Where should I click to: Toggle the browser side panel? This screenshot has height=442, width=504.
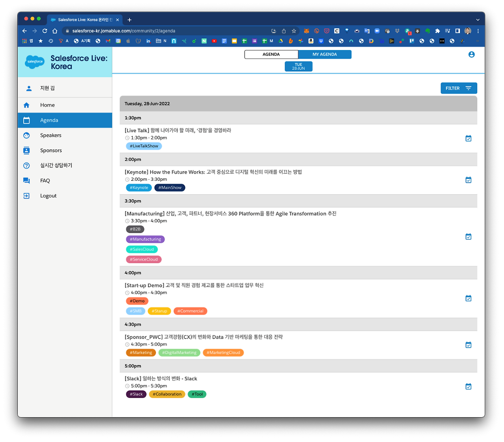[x=458, y=31]
